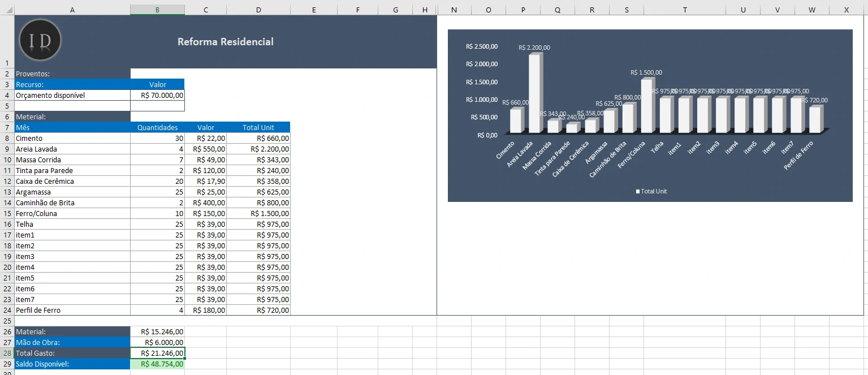Select the Quantidades column heading cell
868x375 pixels.
[x=157, y=128]
